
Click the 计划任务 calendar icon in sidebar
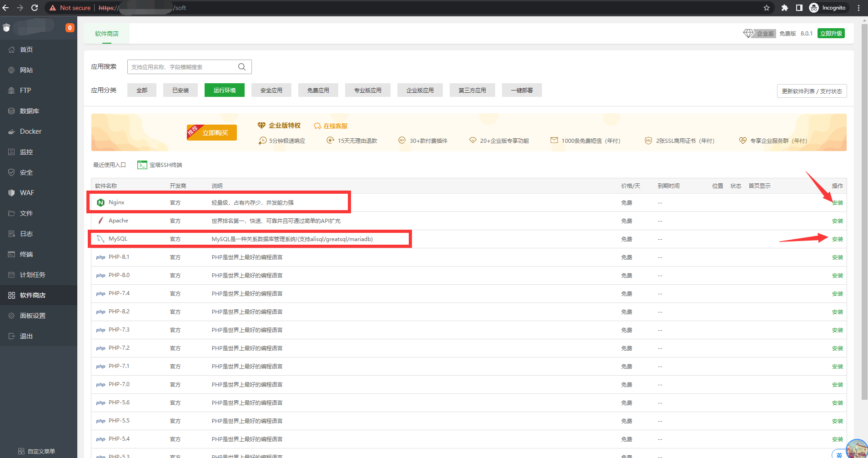click(x=11, y=275)
